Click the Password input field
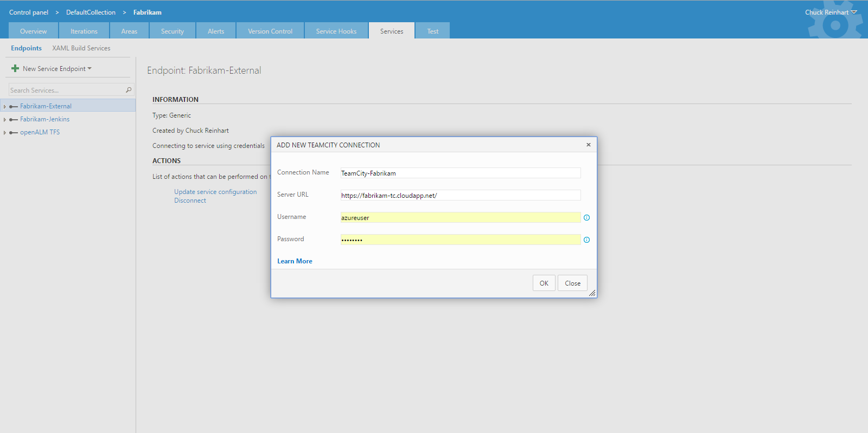 point(461,240)
